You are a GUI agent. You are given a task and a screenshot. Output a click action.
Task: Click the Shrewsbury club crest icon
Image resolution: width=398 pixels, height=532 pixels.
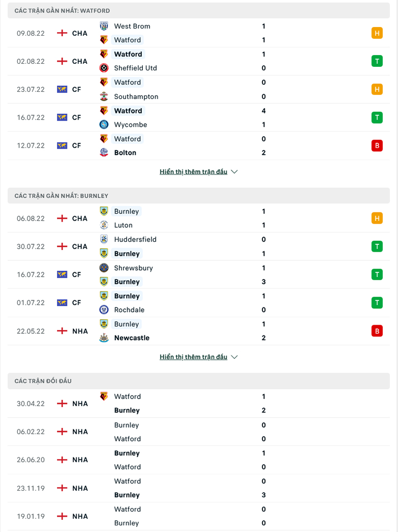104,268
